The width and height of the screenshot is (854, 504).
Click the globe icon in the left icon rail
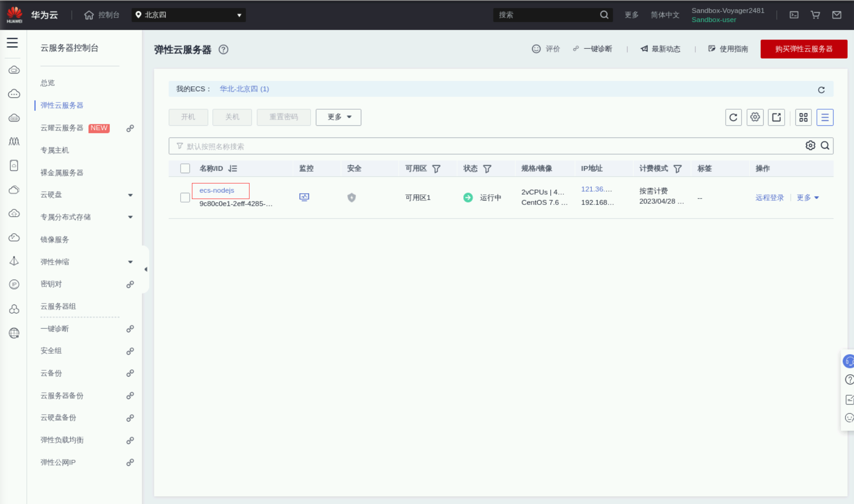tap(14, 333)
